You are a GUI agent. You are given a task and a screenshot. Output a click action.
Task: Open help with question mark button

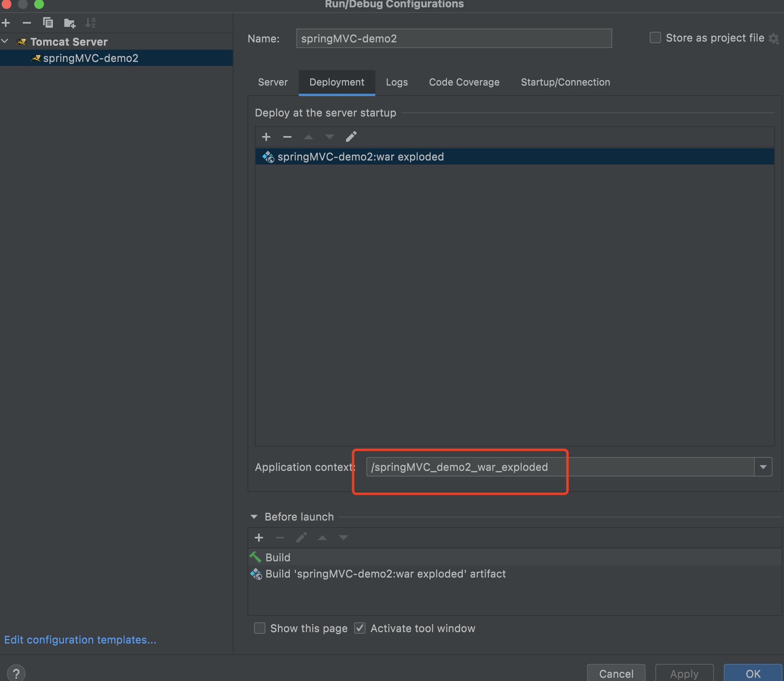click(16, 673)
